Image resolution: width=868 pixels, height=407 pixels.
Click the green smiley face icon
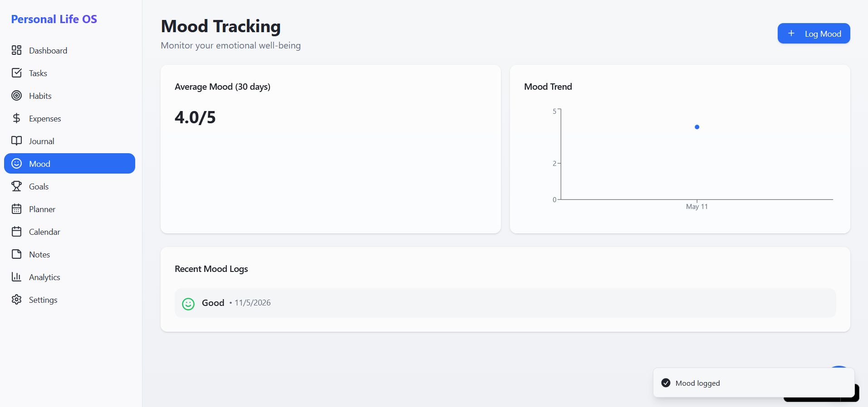(188, 304)
